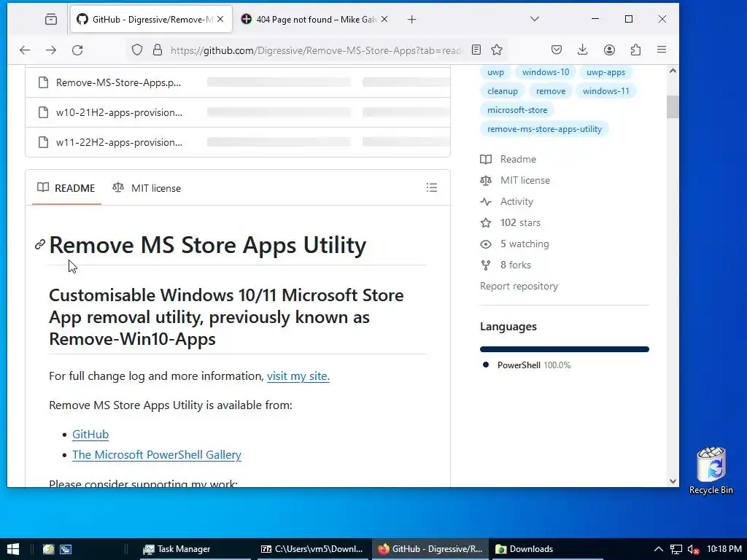Click the uwp topic tag

pyautogui.click(x=495, y=72)
